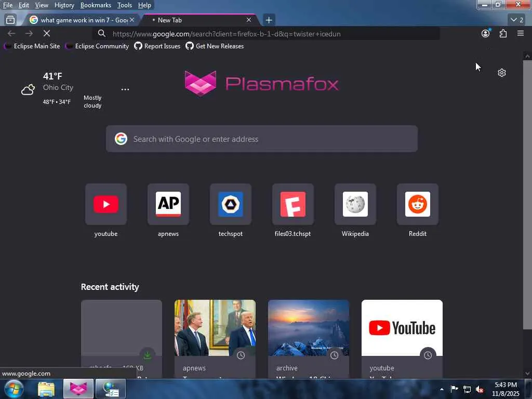Image resolution: width=532 pixels, height=399 pixels.
Task: Open the Bookmarks menu
Action: tap(96, 5)
